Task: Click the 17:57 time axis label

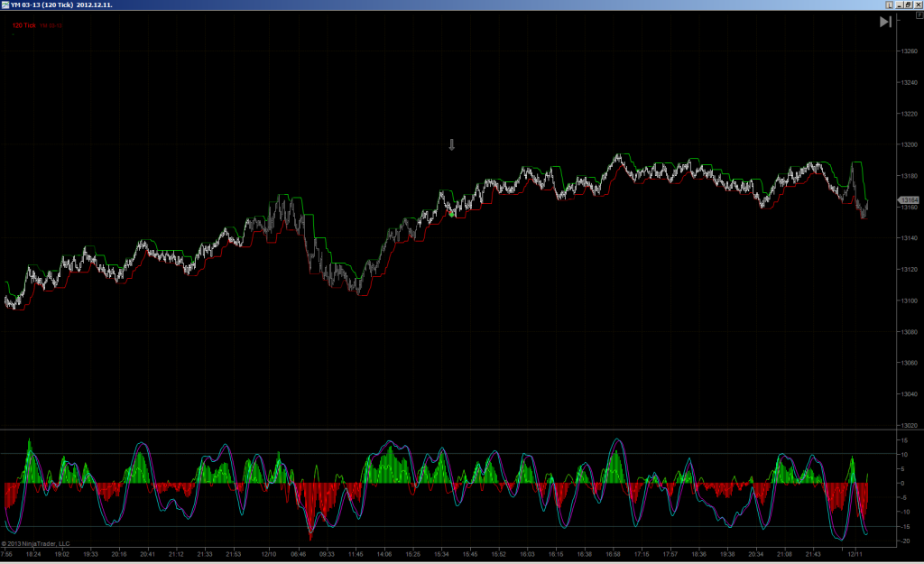Action: 670,554
